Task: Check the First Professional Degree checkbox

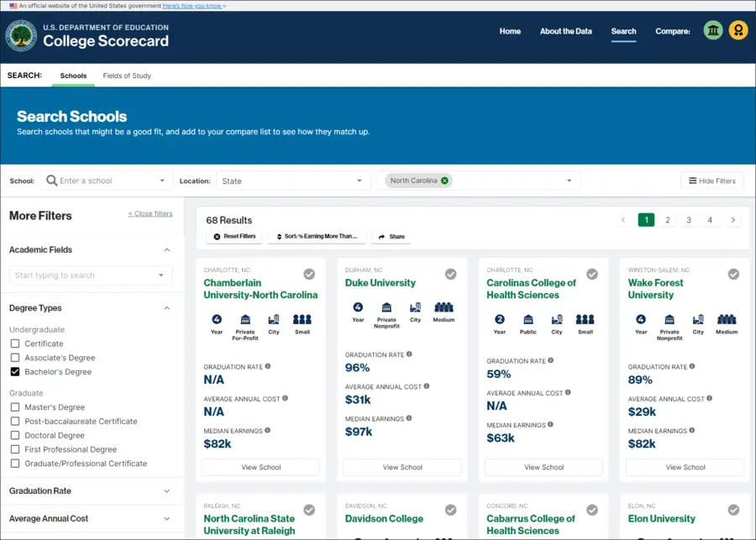Action: click(15, 448)
